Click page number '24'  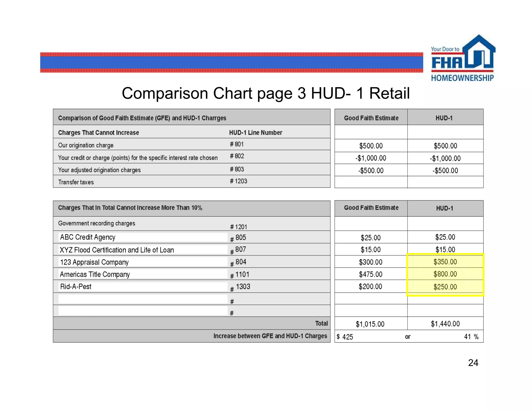[x=473, y=363]
